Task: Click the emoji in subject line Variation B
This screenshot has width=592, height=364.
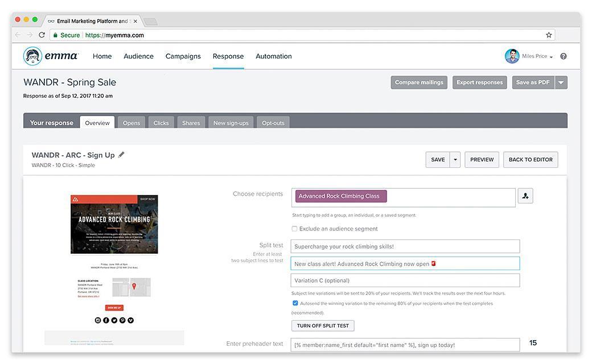Action: click(x=433, y=263)
